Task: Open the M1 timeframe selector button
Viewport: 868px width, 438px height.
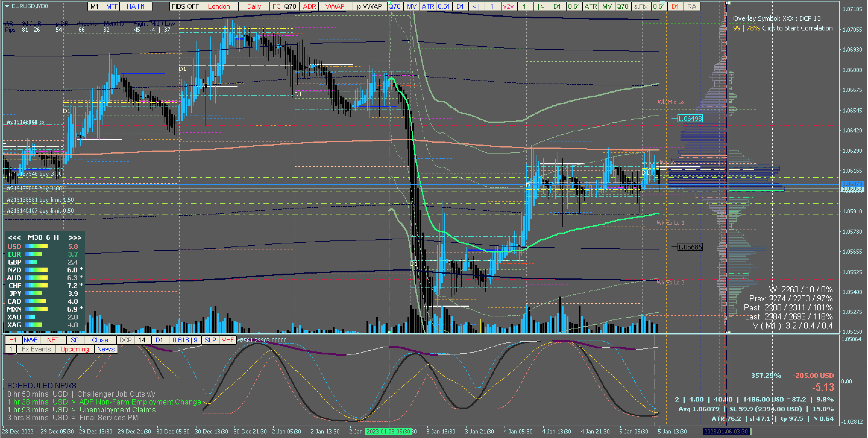Action: [x=95, y=6]
